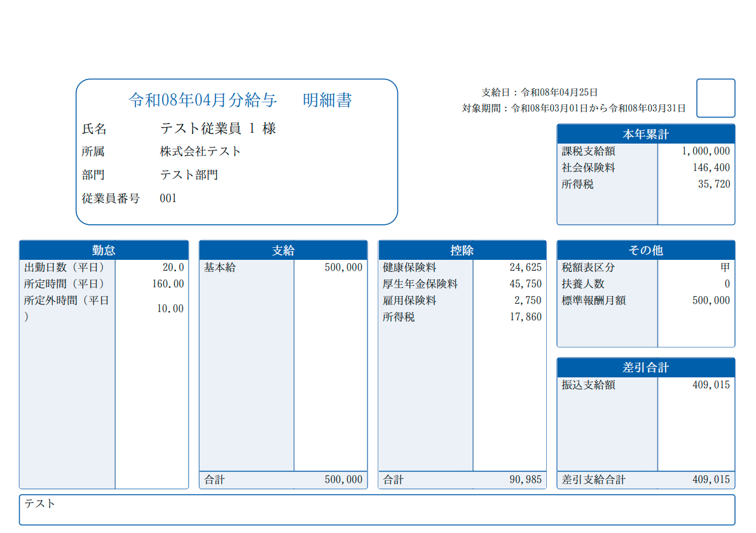Click the 差引合計 section header
The image size is (756, 533).
tap(645, 368)
